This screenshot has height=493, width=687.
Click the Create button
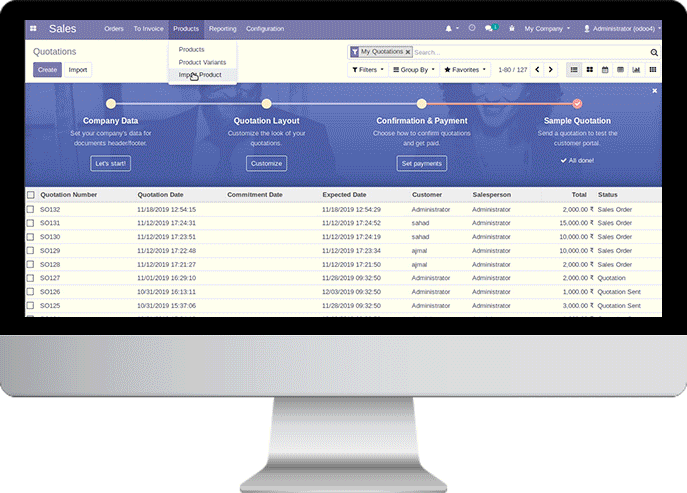point(47,70)
